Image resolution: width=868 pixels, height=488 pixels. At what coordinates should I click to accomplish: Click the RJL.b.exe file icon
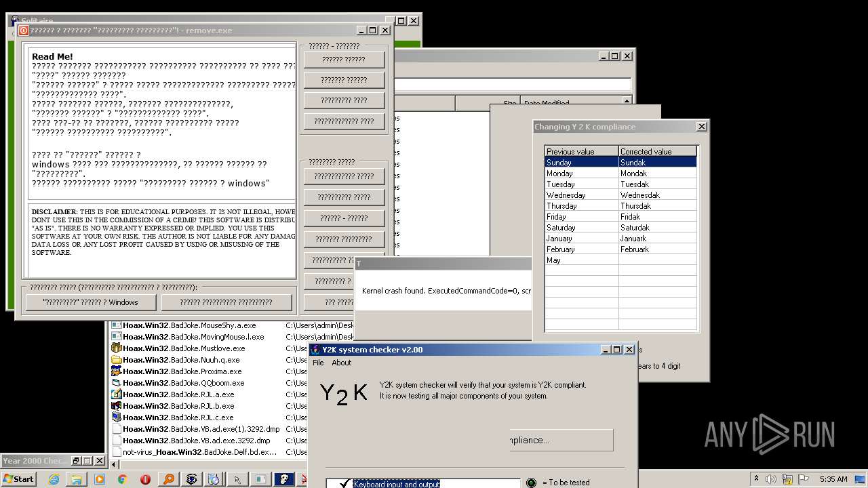click(116, 406)
